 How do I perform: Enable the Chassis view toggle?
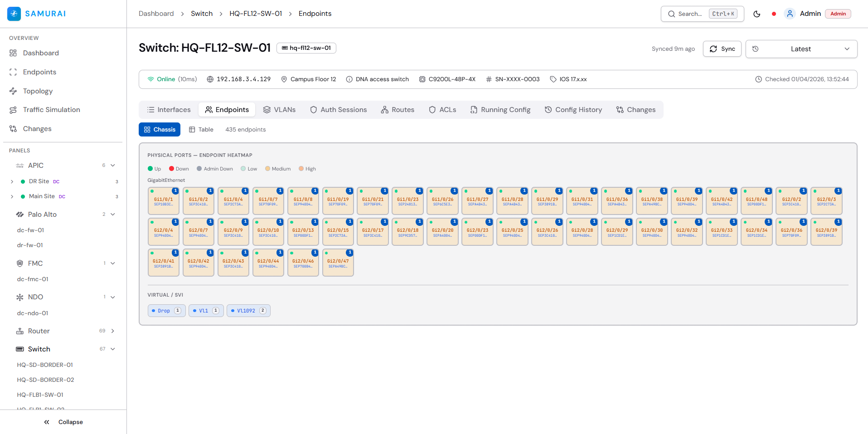160,129
